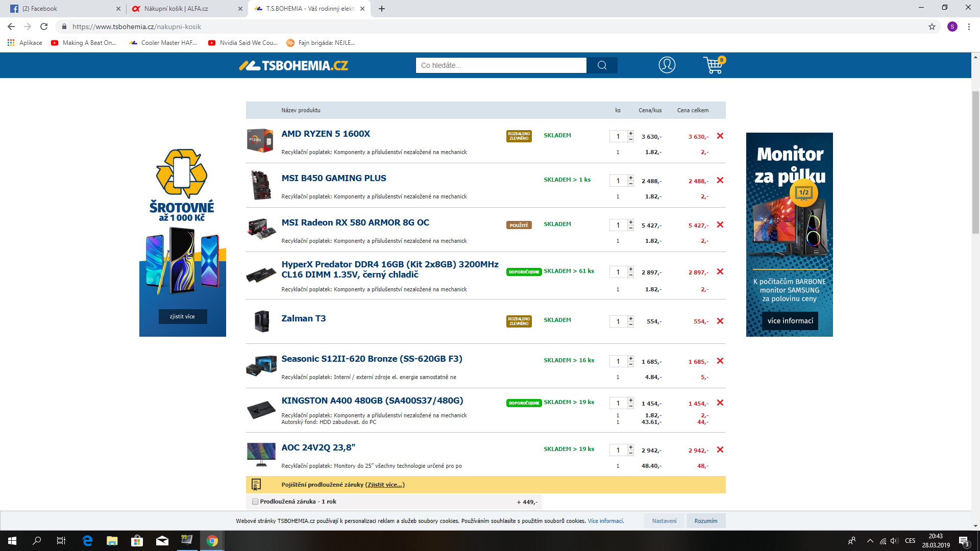The image size is (980, 551).
Task: Open Windows Start menu
Action: [12, 541]
